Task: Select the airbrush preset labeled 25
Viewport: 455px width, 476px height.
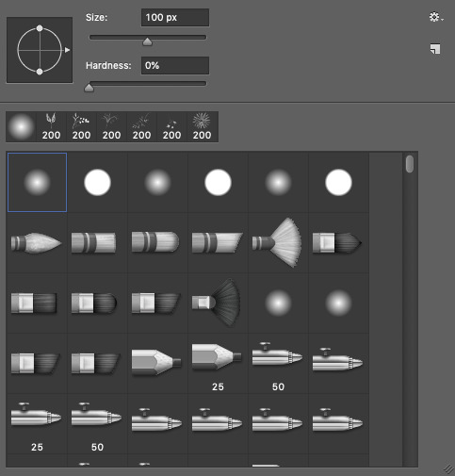Action: (x=37, y=423)
